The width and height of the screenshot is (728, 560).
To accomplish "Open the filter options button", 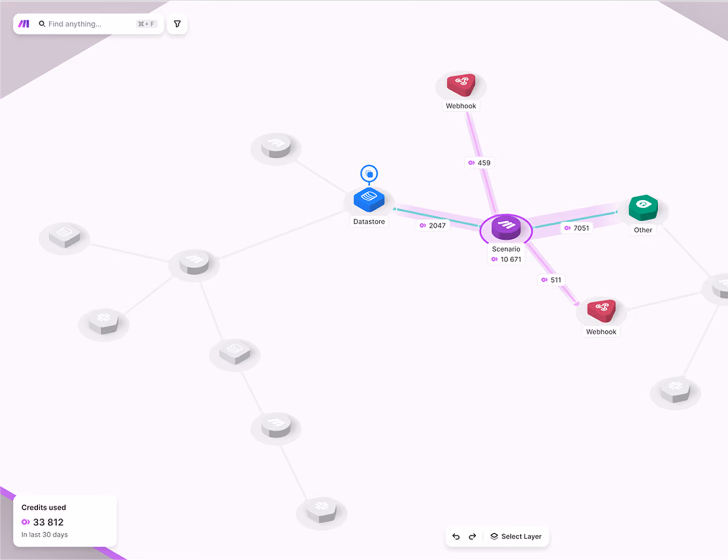I will tap(177, 24).
